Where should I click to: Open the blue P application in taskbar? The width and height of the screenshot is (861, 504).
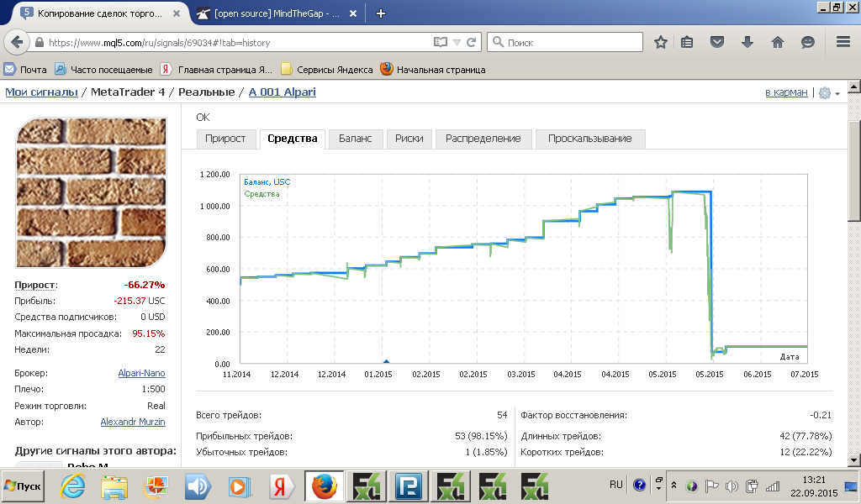(x=408, y=486)
